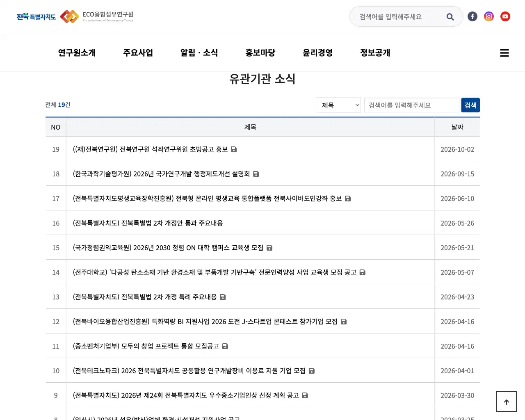Screen dimensions: 525x420
Task: Click the date 2026-10-02
Action: click(457, 149)
